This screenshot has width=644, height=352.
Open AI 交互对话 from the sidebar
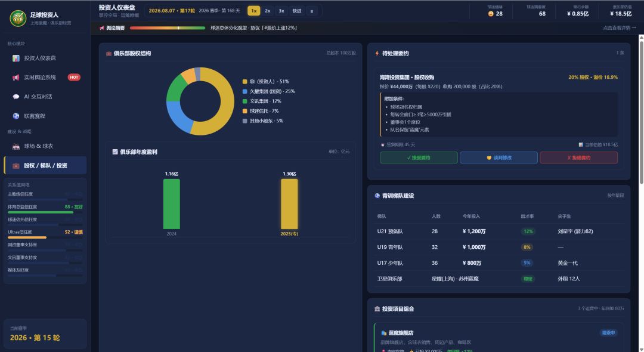45,97
